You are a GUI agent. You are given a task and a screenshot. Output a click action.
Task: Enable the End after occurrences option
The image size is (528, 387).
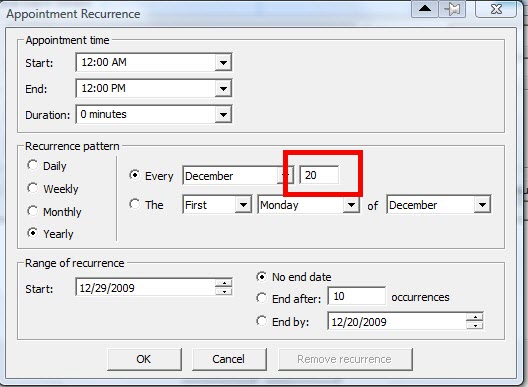tap(261, 298)
